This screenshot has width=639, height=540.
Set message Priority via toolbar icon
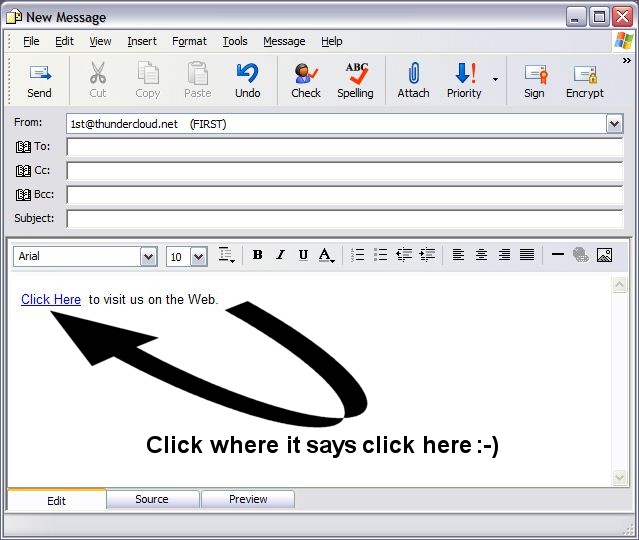click(x=464, y=81)
